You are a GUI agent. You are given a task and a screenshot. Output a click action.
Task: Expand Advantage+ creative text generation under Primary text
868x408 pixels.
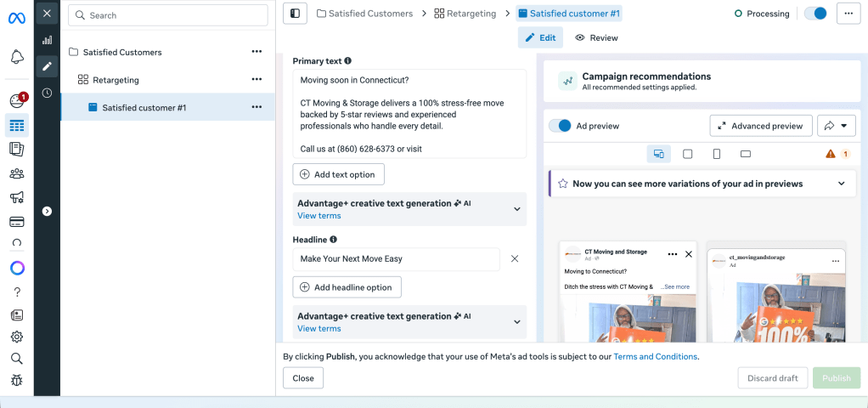(x=516, y=209)
